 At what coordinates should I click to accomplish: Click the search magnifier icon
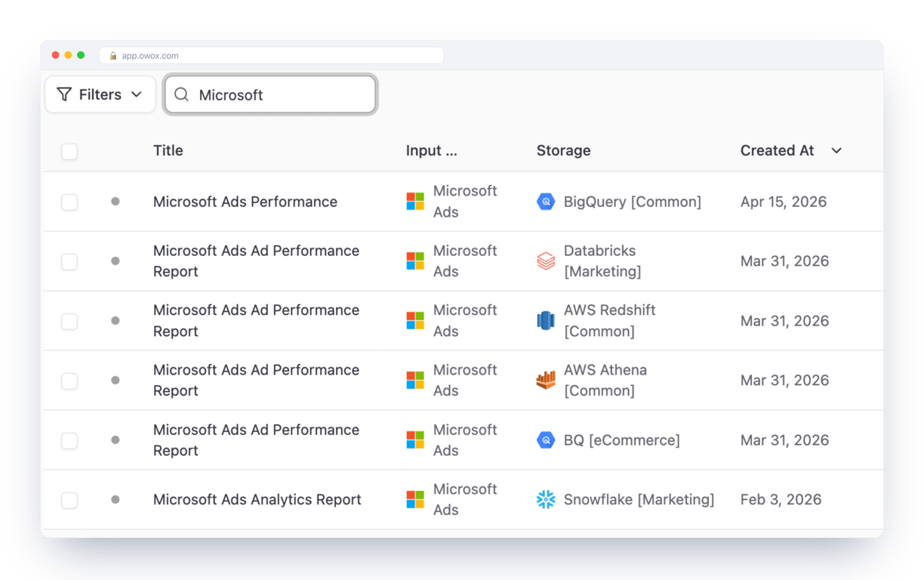pyautogui.click(x=181, y=94)
